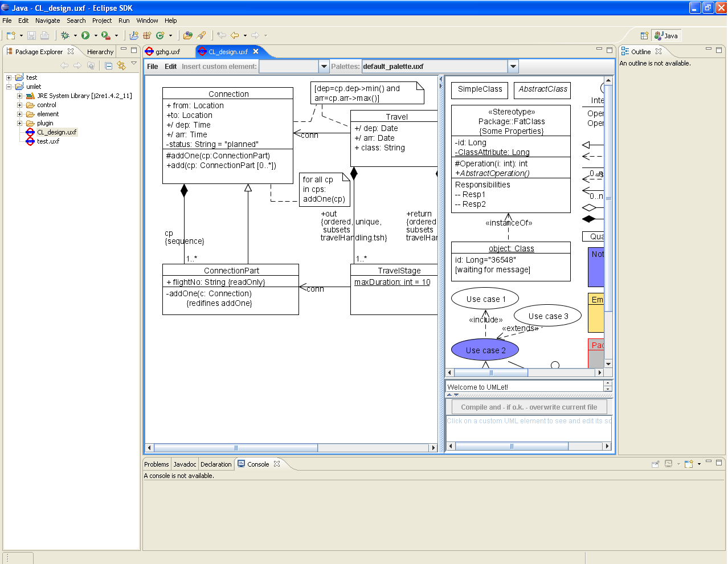Open the Javadoc tab

point(185,464)
